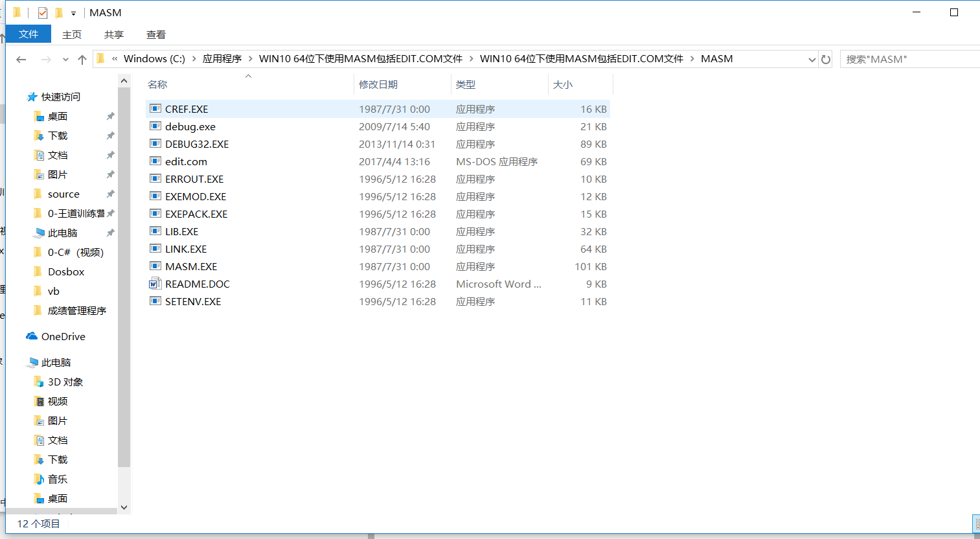
Task: Click the MASM.EXE file icon
Action: pyautogui.click(x=155, y=266)
